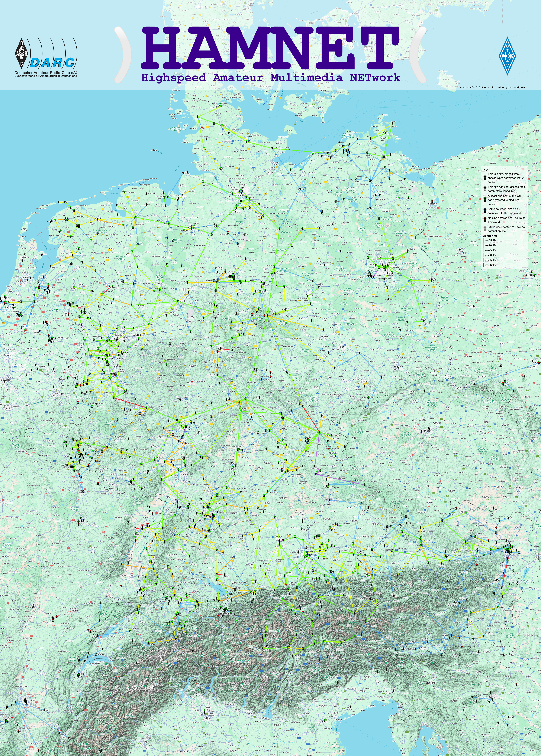Click the '<=-86dBm' label
The width and height of the screenshot is (541, 756).
point(491,265)
